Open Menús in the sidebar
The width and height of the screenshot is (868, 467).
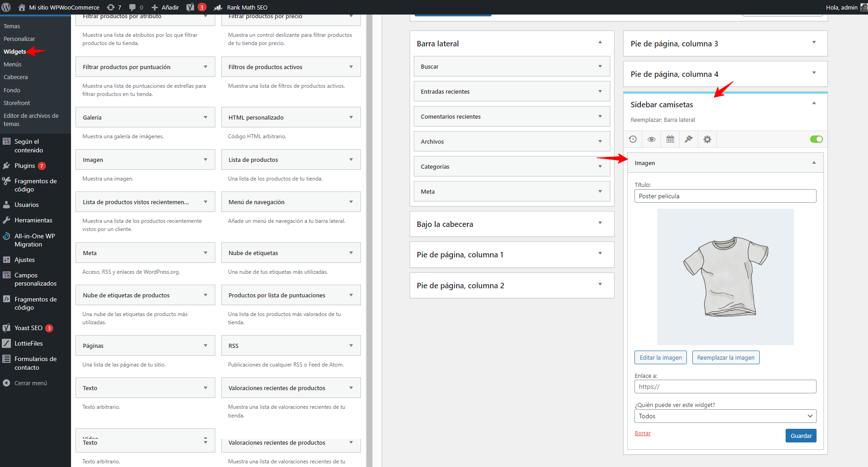coord(13,64)
